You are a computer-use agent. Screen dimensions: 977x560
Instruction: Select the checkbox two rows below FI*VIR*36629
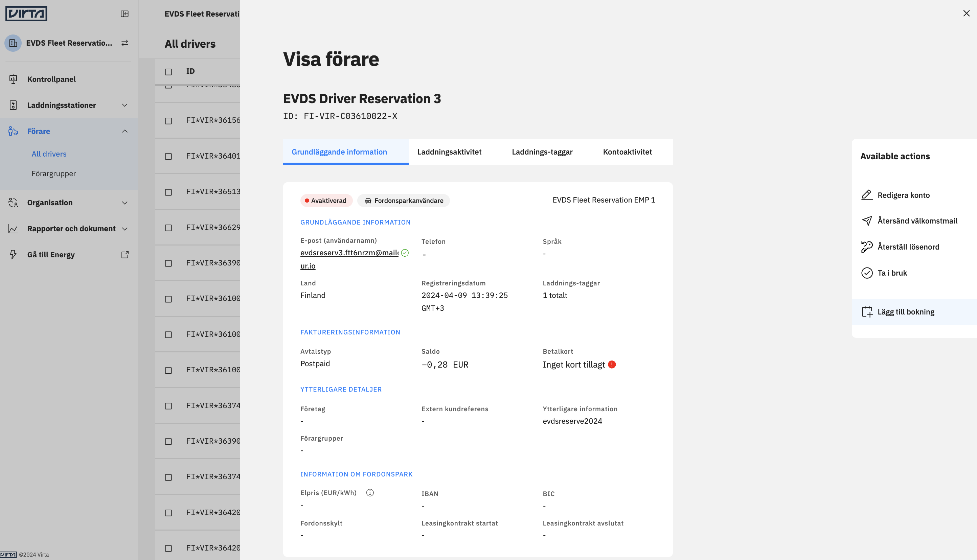pyautogui.click(x=168, y=299)
